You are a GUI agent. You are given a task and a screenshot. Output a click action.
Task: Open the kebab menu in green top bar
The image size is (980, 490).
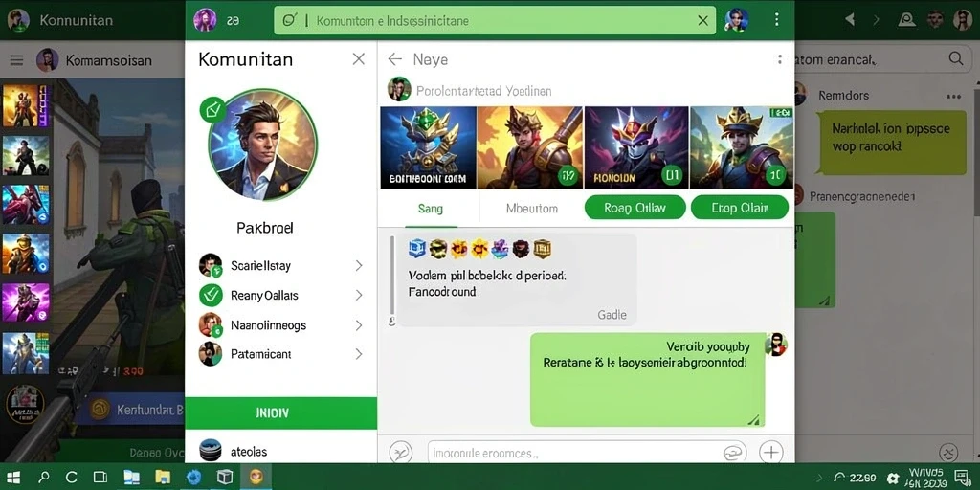pyautogui.click(x=776, y=20)
